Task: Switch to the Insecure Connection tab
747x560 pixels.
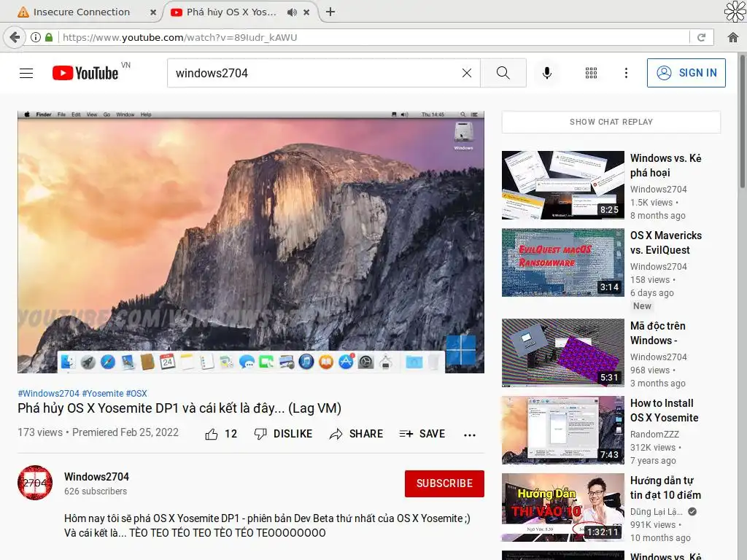Action: coord(82,12)
